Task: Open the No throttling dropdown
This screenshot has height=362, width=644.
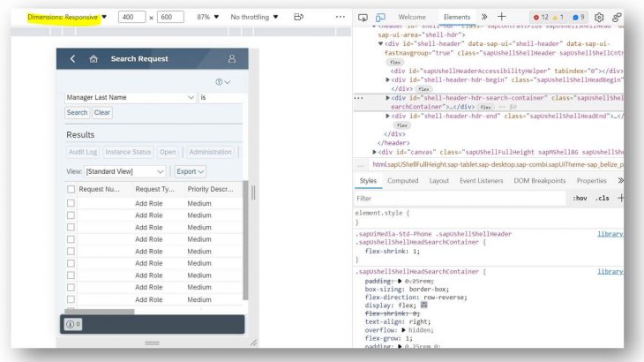Action: point(254,17)
